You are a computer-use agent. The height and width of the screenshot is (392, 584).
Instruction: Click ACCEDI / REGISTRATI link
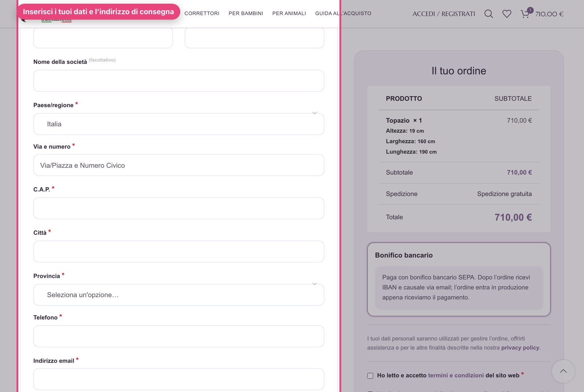pyautogui.click(x=444, y=14)
